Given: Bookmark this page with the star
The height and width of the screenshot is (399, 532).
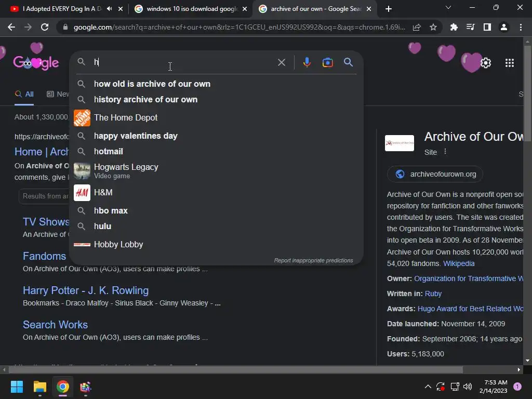Looking at the screenshot, I should [433, 27].
